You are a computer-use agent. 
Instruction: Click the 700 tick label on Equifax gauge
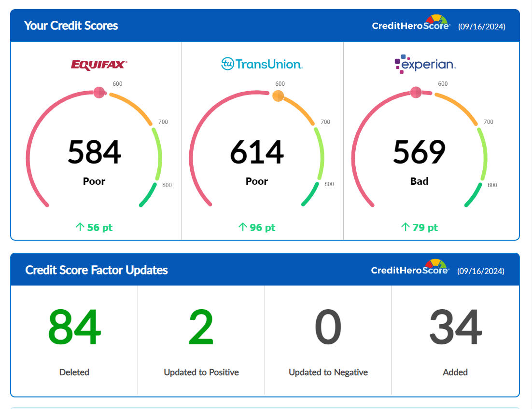(x=163, y=122)
